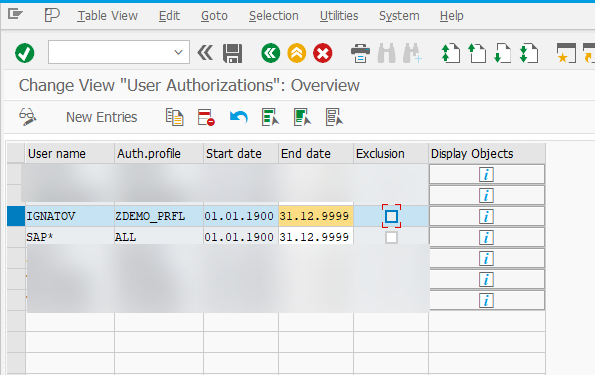The height and width of the screenshot is (375, 595).
Task: Click the Deselect All icon
Action: [x=334, y=117]
